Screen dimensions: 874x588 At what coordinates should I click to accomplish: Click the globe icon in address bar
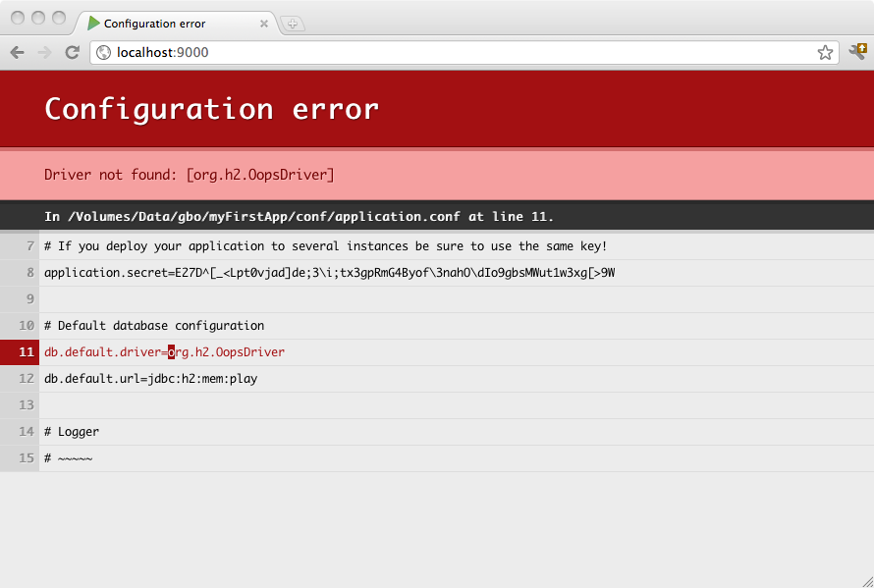(x=103, y=53)
